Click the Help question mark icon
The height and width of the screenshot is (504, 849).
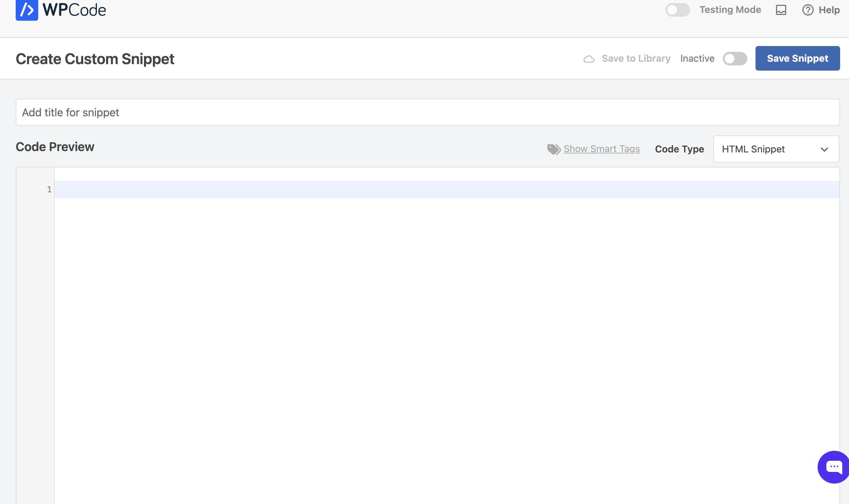(x=808, y=10)
